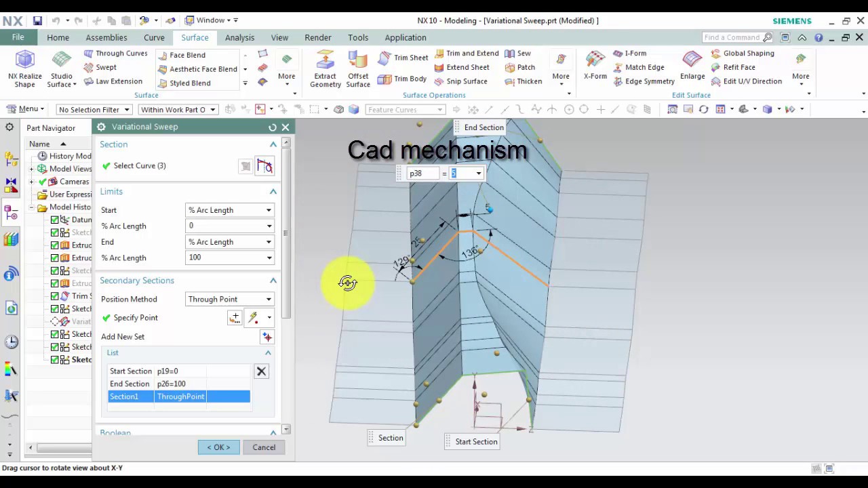868x488 pixels.
Task: Open the Part Navigator settings gear
Action: 9,127
